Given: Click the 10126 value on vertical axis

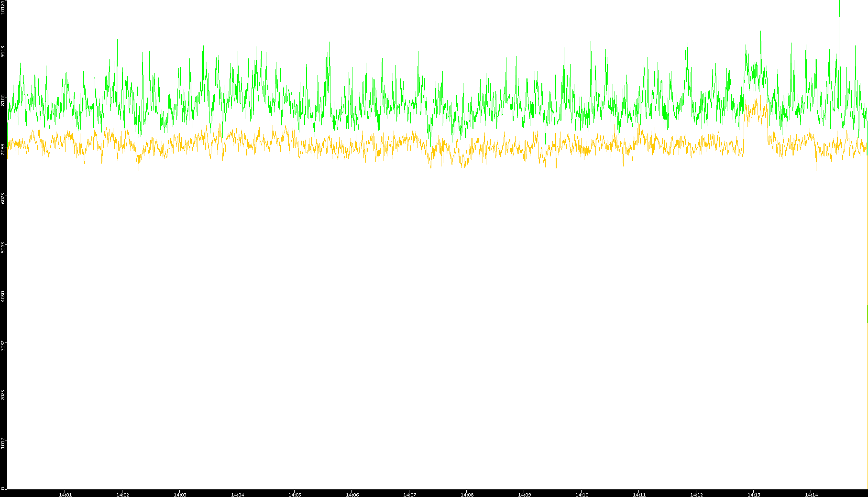Looking at the screenshot, I should (3, 8).
